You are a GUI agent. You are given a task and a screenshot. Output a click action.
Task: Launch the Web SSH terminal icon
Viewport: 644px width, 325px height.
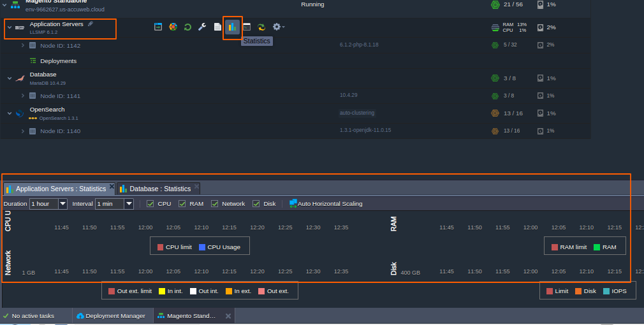[247, 27]
